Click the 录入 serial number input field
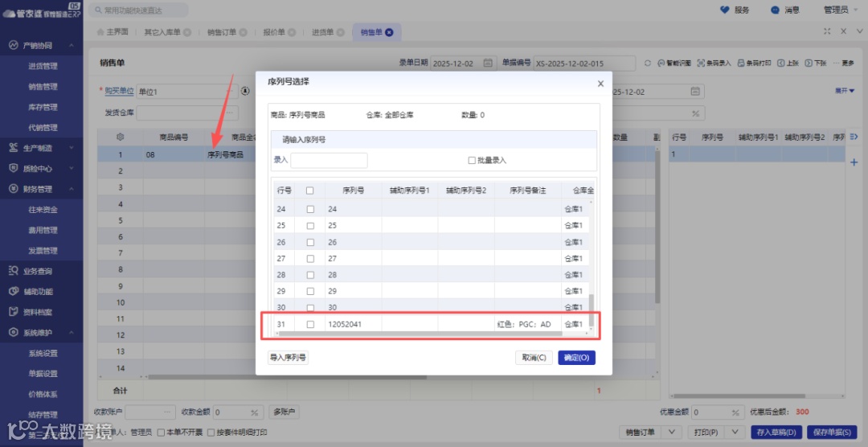The image size is (868, 447). pos(329,160)
